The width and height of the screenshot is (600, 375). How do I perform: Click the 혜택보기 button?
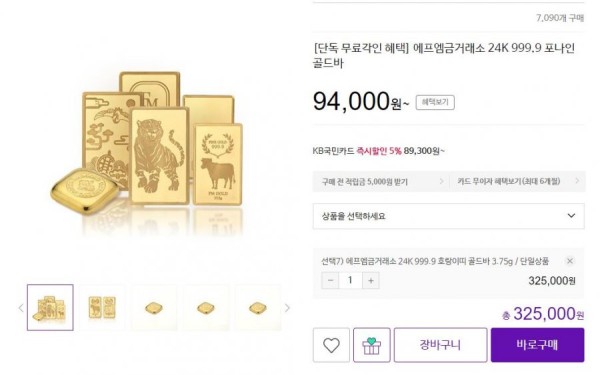point(435,103)
